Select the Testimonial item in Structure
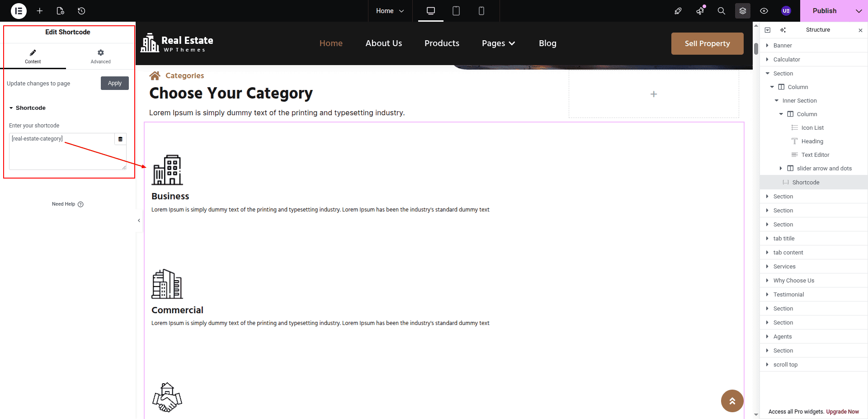 [788, 295]
